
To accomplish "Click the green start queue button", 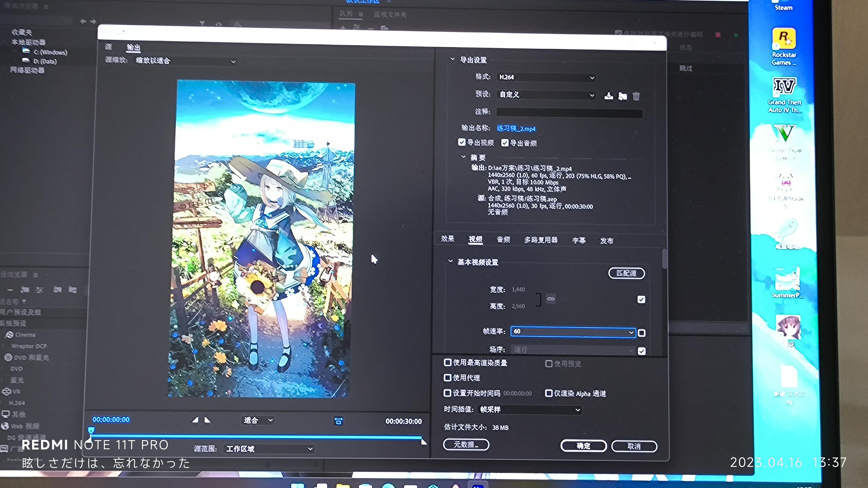I will click(736, 35).
